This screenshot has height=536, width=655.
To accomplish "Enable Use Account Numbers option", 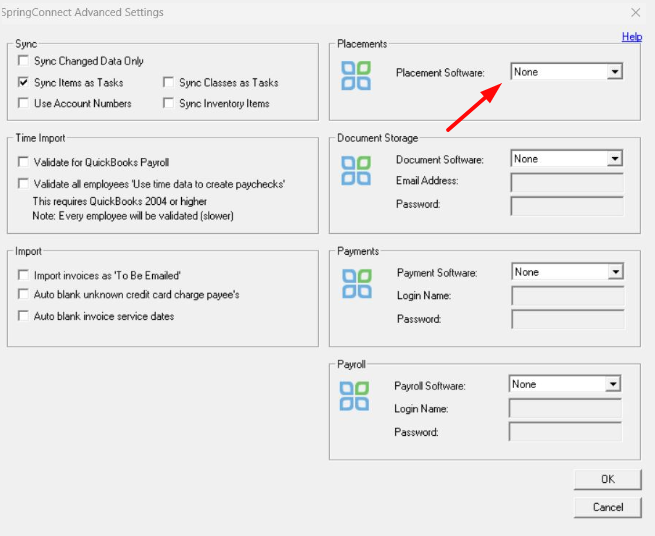I will 23,104.
